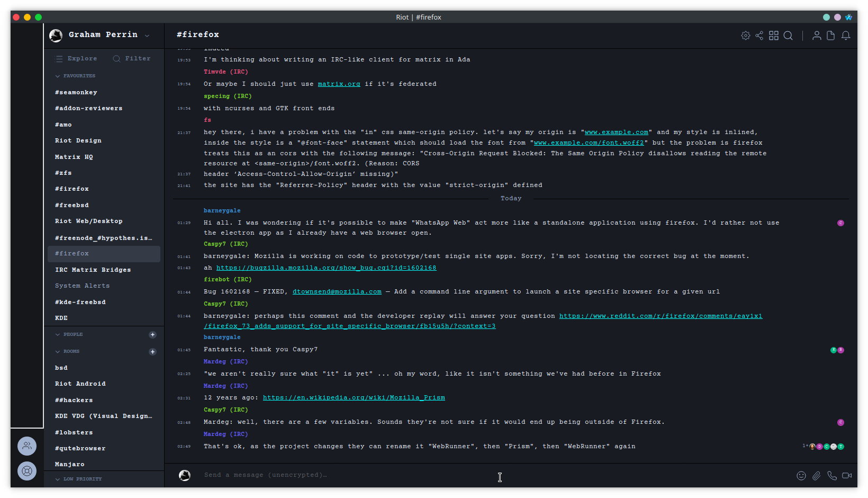Screen dimensions: 868x498
Task: Open the emoji picker icon
Action: (x=801, y=476)
